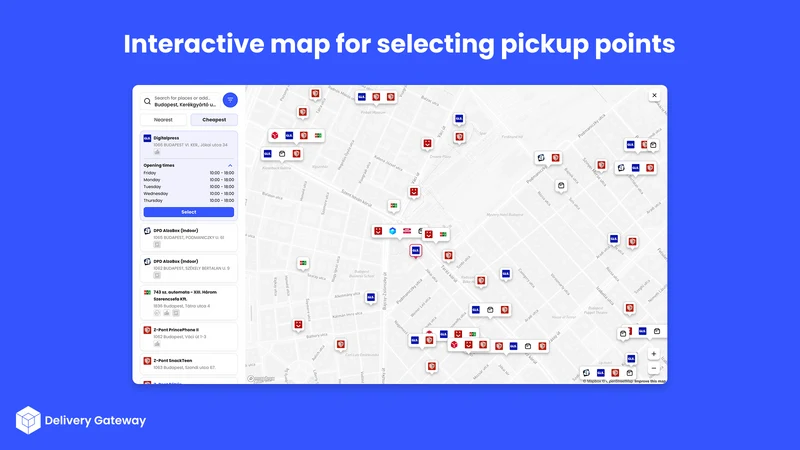This screenshot has width=800, height=450.
Task: Click the red smiley marker near Báthory utca
Action: (298, 324)
